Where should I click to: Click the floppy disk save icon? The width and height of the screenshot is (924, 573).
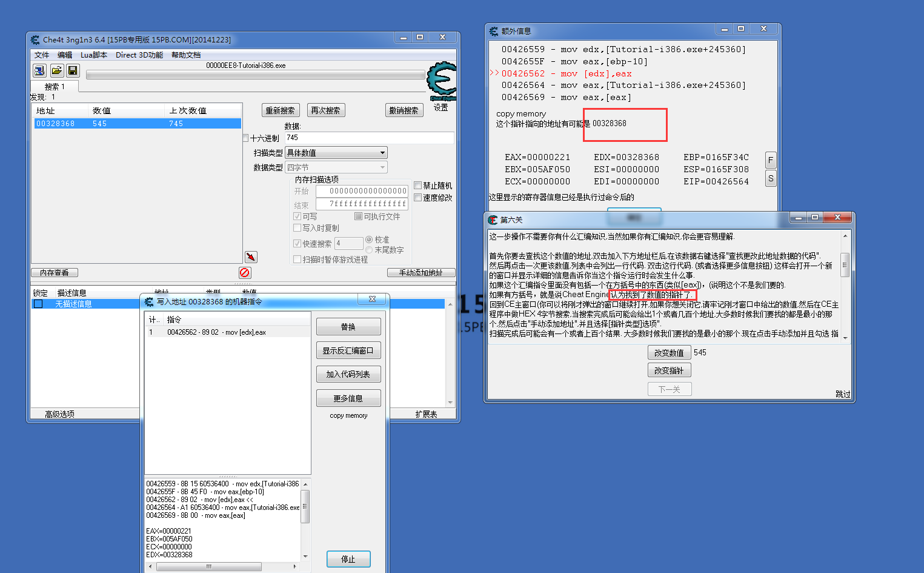coord(73,71)
